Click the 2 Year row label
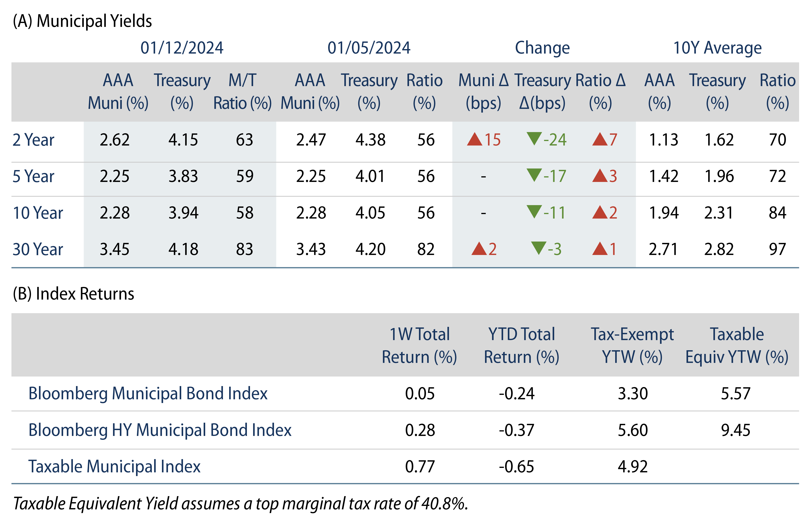The width and height of the screenshot is (812, 523). pyautogui.click(x=33, y=140)
